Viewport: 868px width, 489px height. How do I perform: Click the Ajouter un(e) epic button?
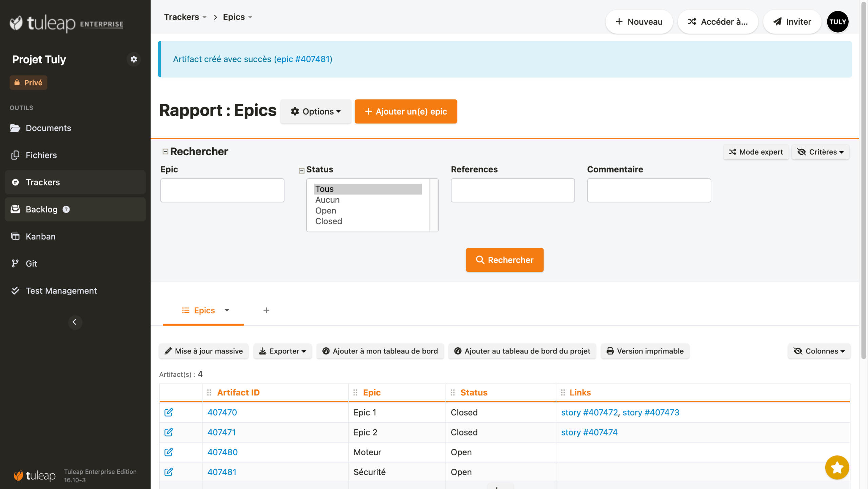[406, 111]
